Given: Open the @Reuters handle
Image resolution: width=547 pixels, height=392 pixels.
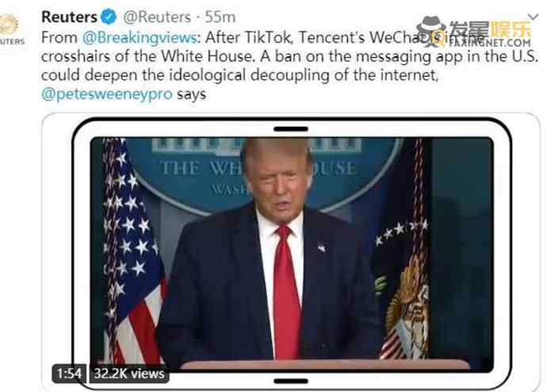Looking at the screenshot, I should [x=157, y=17].
